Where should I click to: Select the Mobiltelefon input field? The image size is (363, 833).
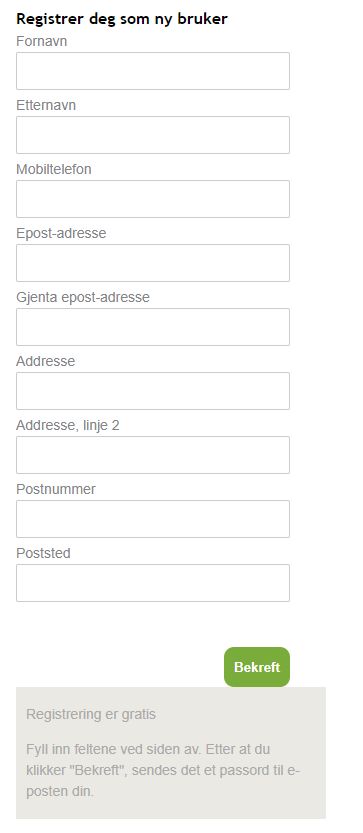click(x=153, y=199)
